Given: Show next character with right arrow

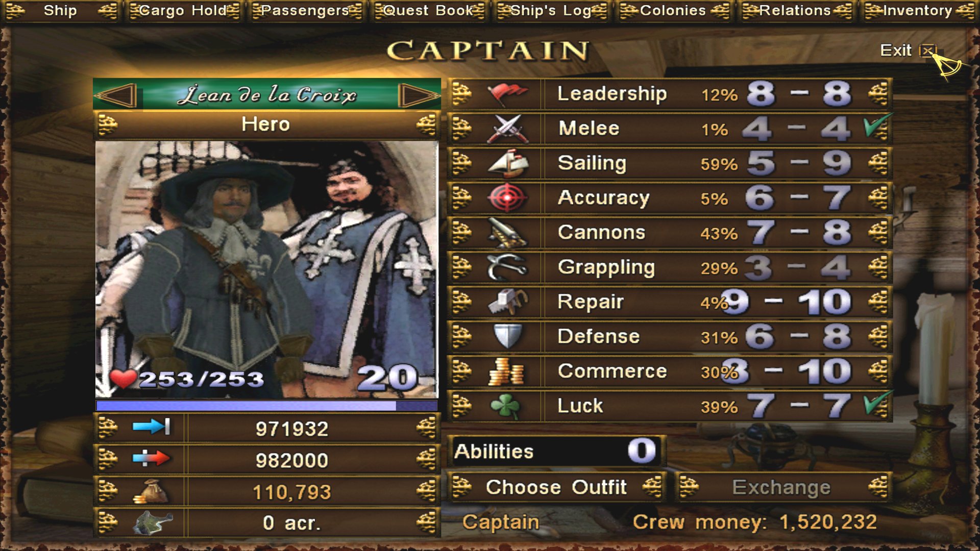Looking at the screenshot, I should pyautogui.click(x=419, y=95).
